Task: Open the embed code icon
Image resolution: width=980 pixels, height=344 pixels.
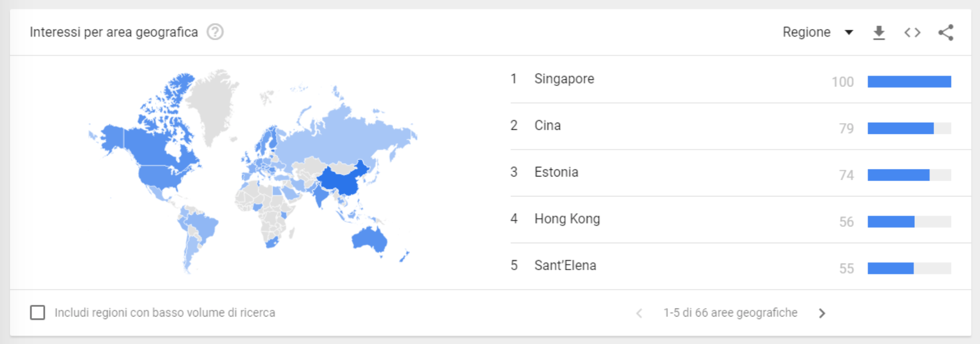Action: pyautogui.click(x=912, y=33)
